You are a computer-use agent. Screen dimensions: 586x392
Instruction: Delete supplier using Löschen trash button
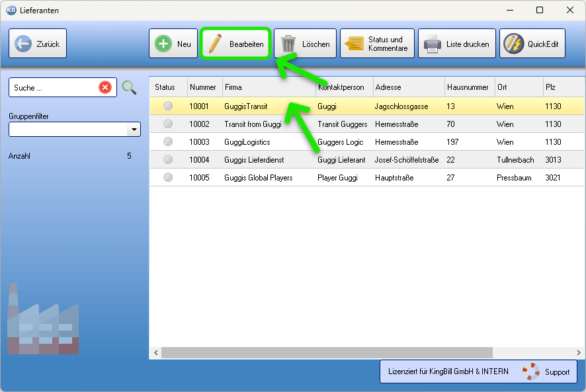point(305,44)
